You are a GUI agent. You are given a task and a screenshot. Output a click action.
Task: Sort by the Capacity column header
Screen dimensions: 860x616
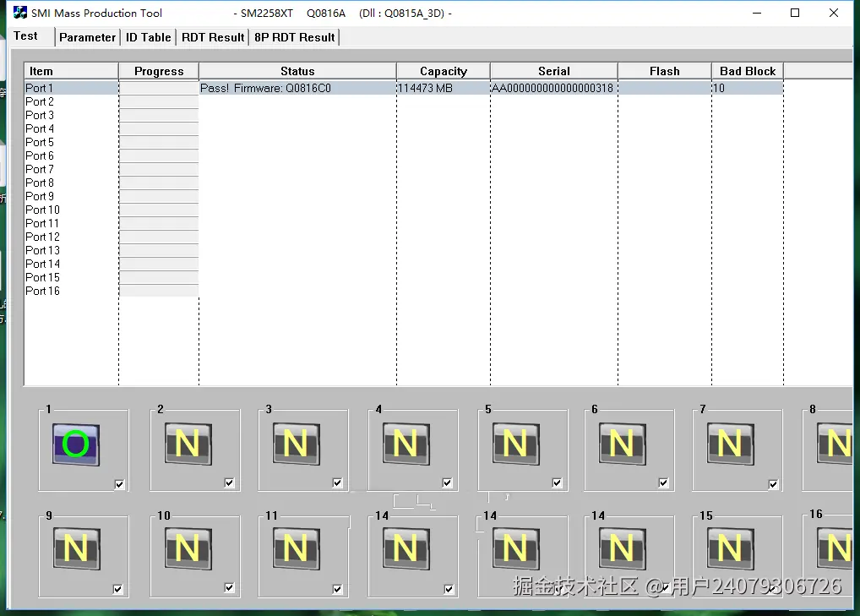point(444,71)
